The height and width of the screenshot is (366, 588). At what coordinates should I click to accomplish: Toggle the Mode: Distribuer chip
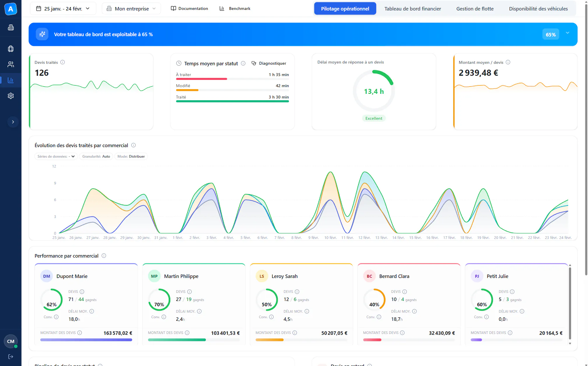[x=131, y=156]
